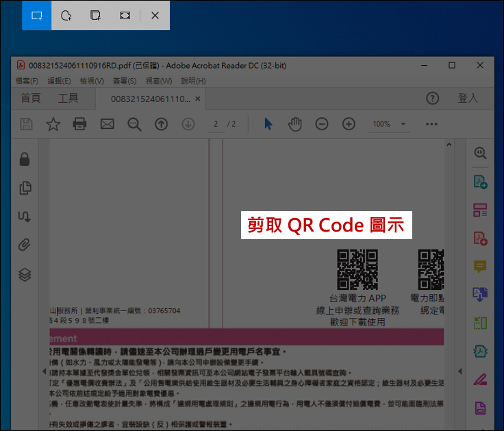This screenshot has width=504, height=431.
Task: Click the zoom in plus icon
Action: point(349,124)
